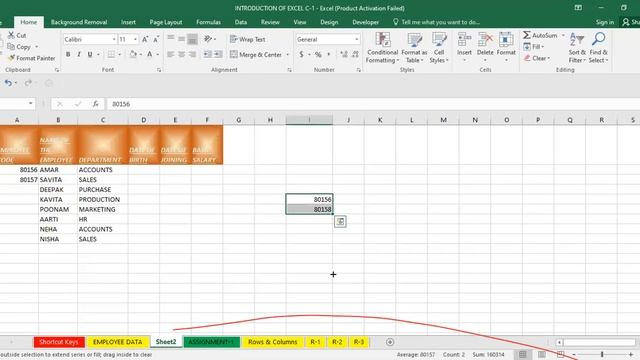The height and width of the screenshot is (360, 640).
Task: Click the Undo arrow
Action: [x=8, y=83]
